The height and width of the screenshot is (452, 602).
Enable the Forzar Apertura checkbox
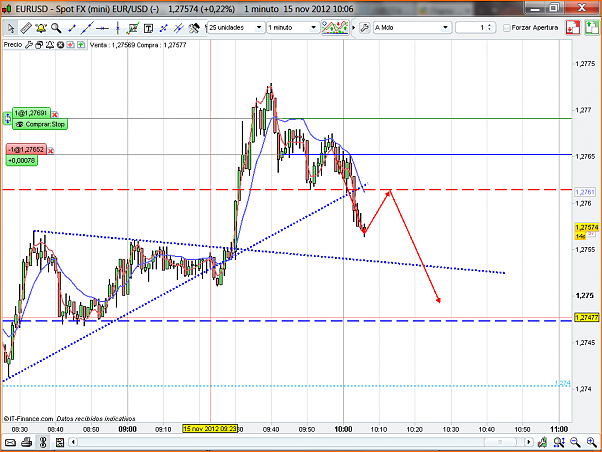click(506, 28)
